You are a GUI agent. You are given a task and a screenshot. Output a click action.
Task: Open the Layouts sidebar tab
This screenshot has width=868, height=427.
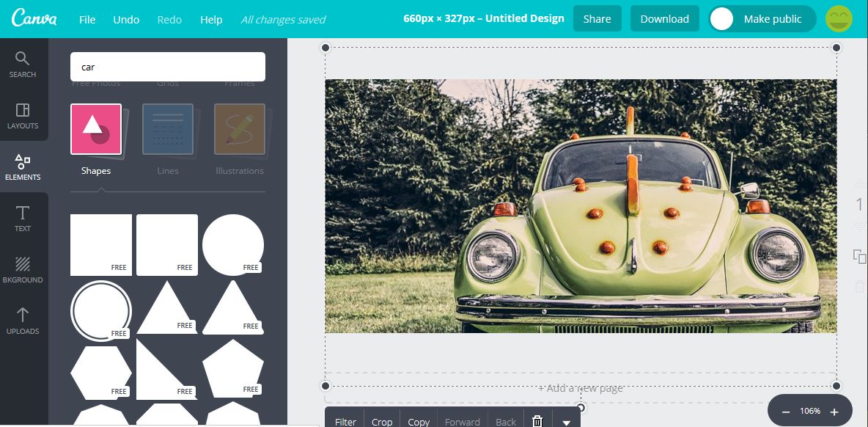23,116
